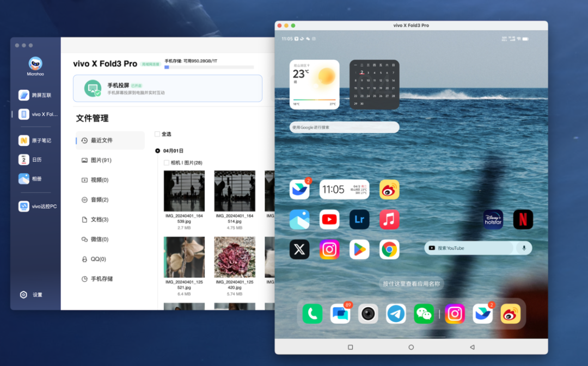
Task: Open the Chrome browser
Action: [389, 250]
